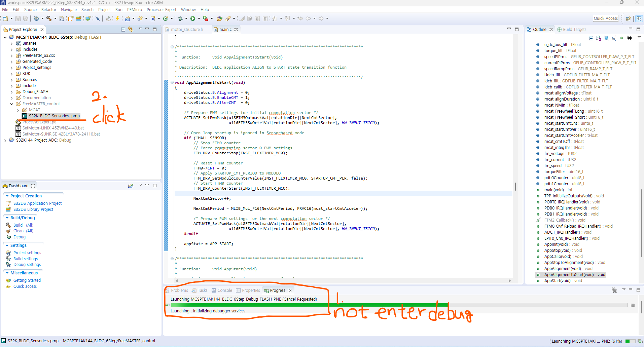Collapse the FreeMASTER_control folder

(11, 104)
